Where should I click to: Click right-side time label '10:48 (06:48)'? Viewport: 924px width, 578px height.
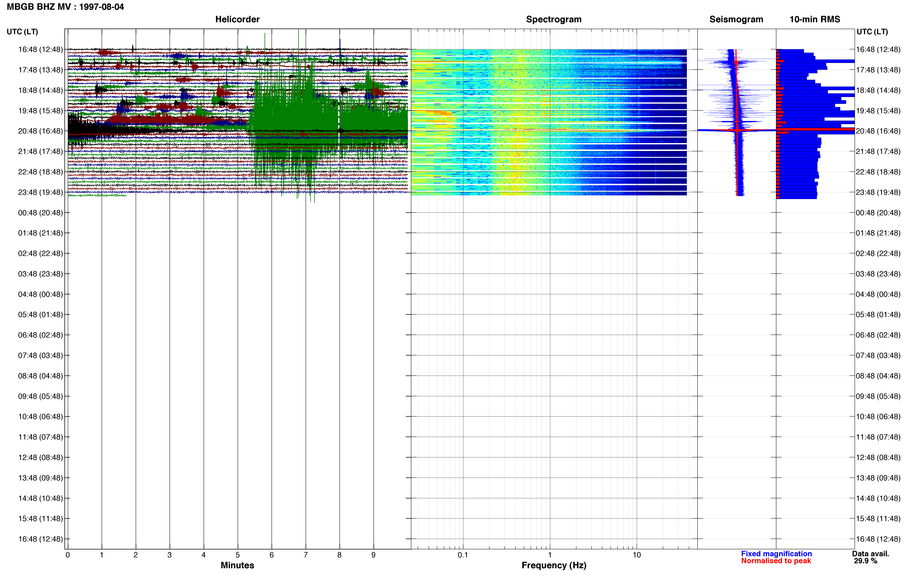point(878,417)
